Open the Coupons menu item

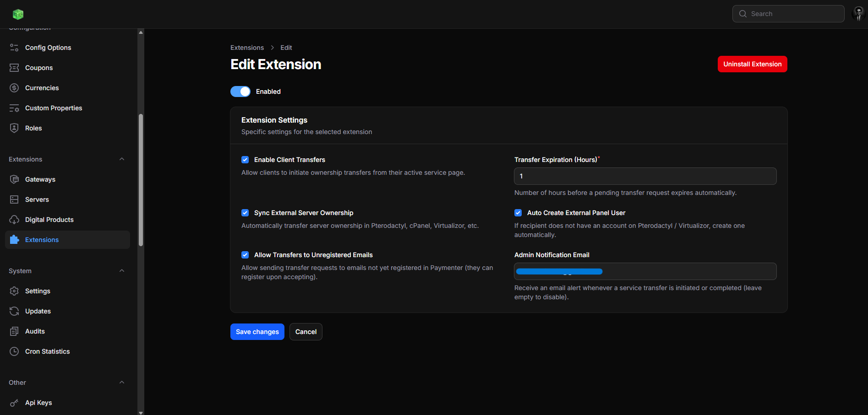click(x=67, y=68)
